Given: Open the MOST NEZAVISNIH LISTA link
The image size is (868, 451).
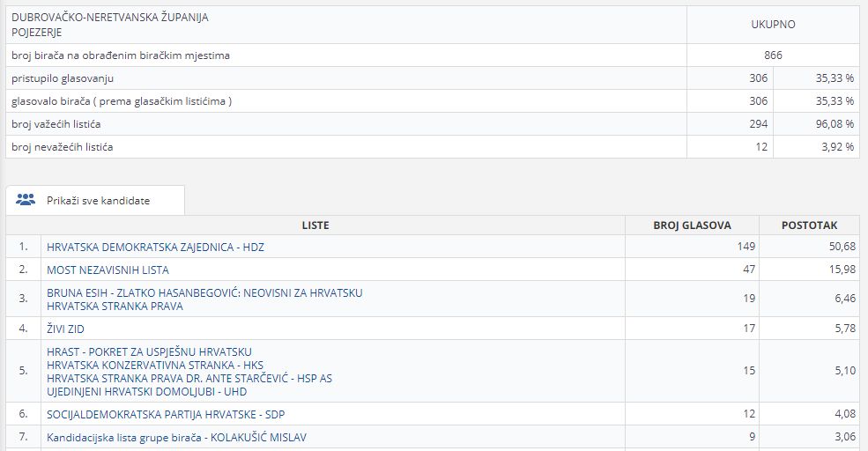Looking at the screenshot, I should (x=108, y=270).
